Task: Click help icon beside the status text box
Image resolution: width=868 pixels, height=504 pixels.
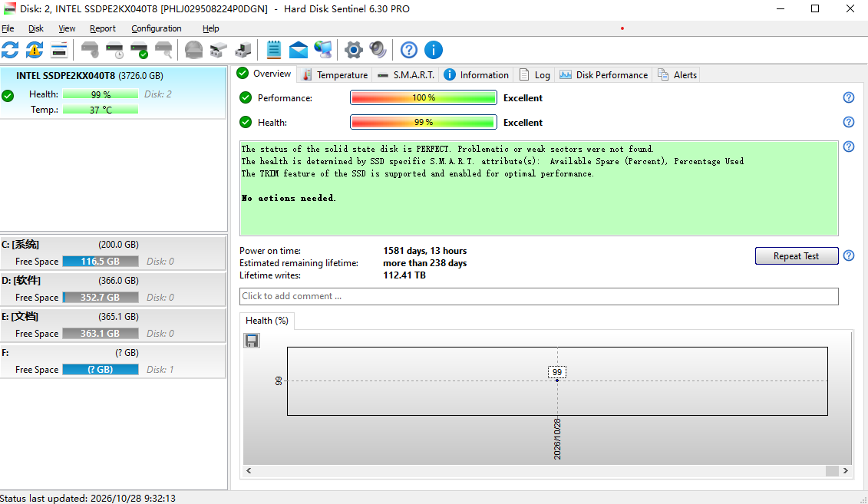Action: [849, 147]
